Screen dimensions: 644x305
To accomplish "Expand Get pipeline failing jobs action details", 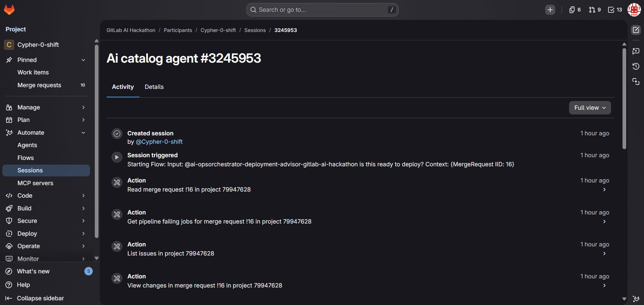I will (604, 222).
